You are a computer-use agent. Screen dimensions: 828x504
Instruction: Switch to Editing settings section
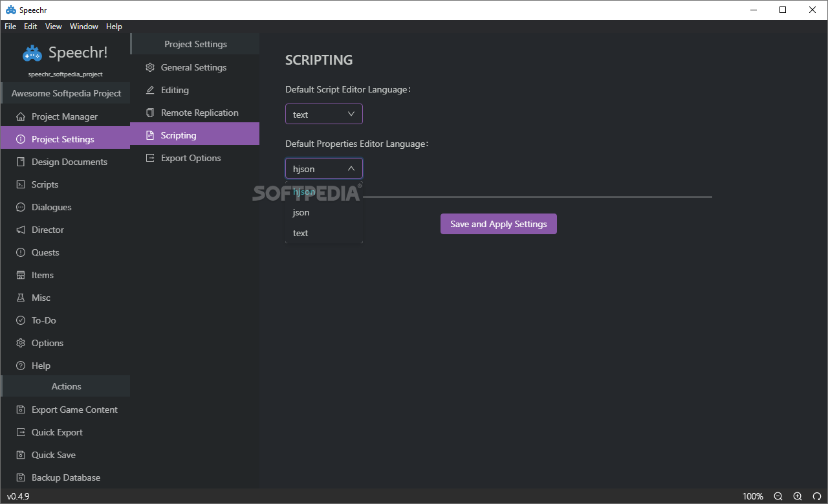[x=195, y=90]
